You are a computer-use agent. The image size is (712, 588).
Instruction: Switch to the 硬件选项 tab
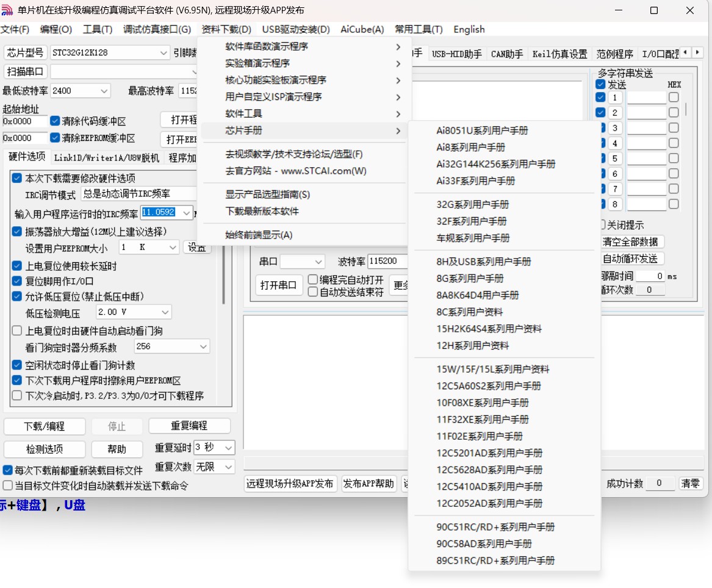pos(27,157)
